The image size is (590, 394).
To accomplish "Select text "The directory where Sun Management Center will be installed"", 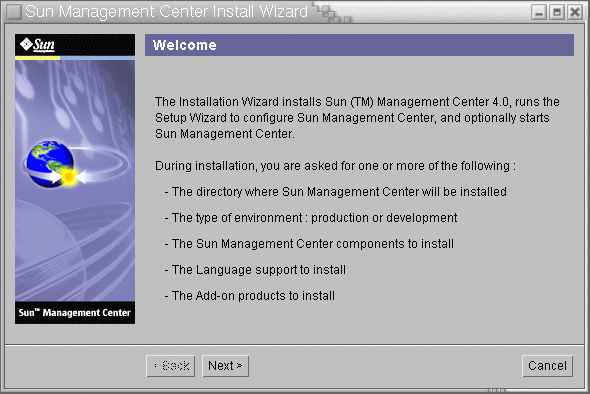I will pyautogui.click(x=339, y=192).
